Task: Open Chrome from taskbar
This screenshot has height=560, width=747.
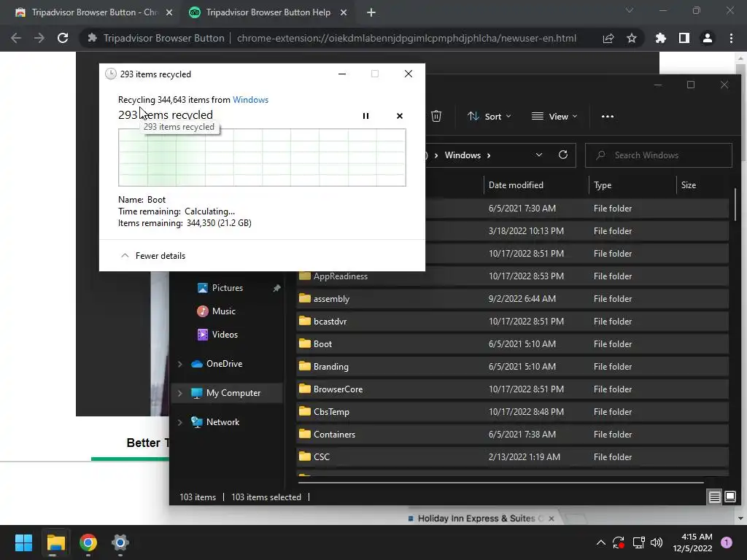Action: 88,542
